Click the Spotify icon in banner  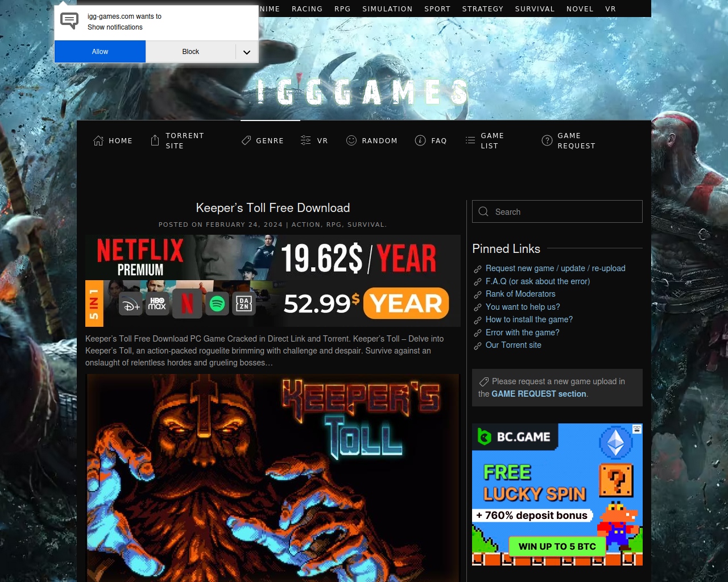tap(217, 304)
